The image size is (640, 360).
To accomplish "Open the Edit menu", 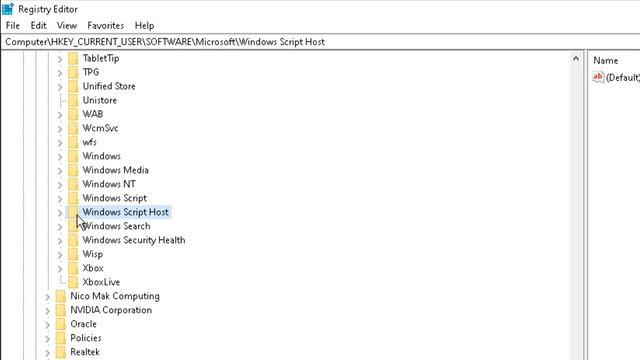I will [38, 25].
